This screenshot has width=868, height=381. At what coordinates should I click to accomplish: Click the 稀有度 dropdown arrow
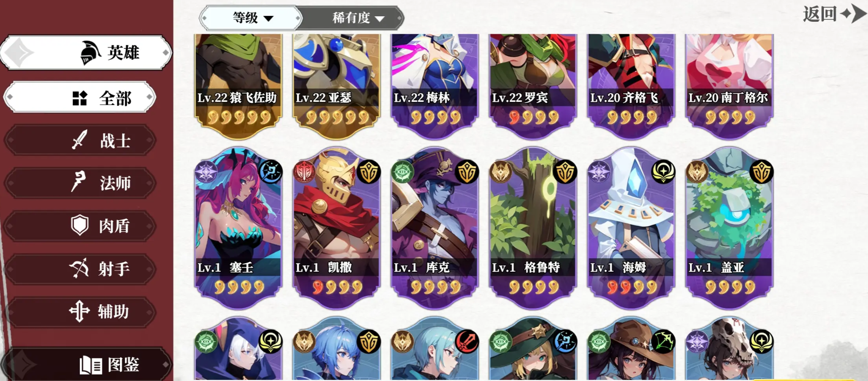[x=380, y=19]
